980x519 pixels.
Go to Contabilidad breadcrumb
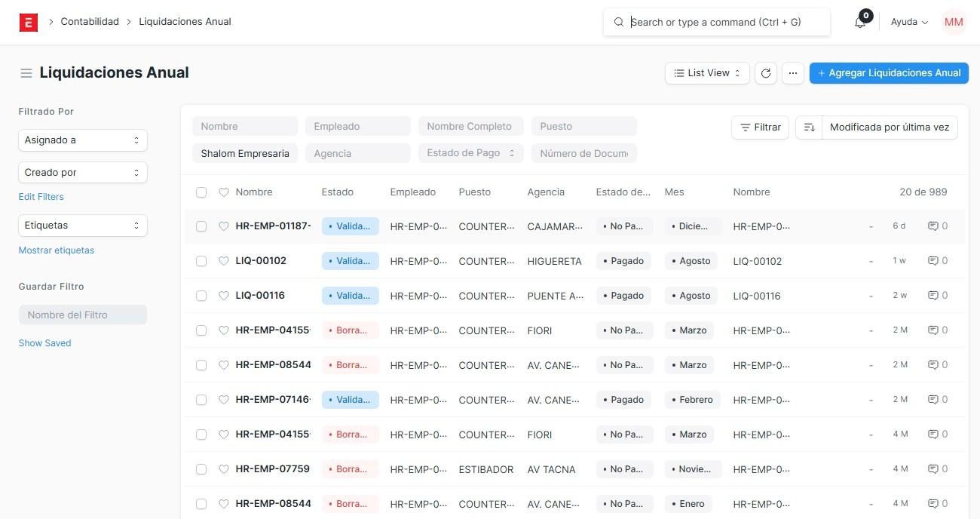pyautogui.click(x=90, y=22)
